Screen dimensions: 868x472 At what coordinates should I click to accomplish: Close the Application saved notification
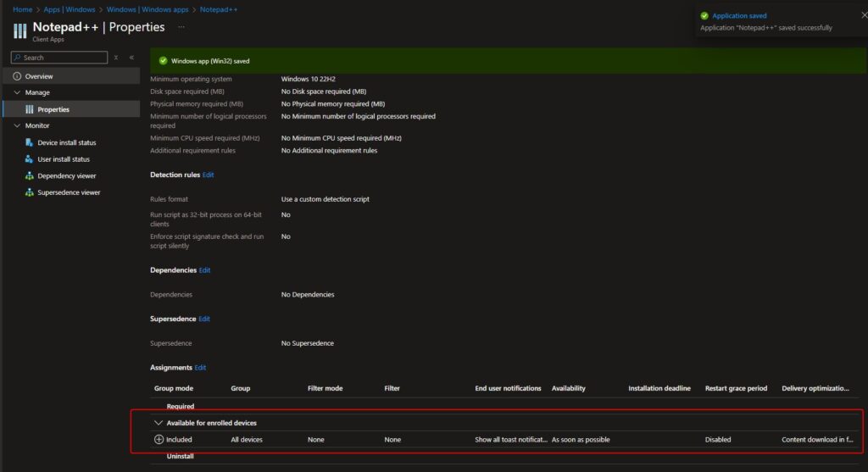click(864, 15)
